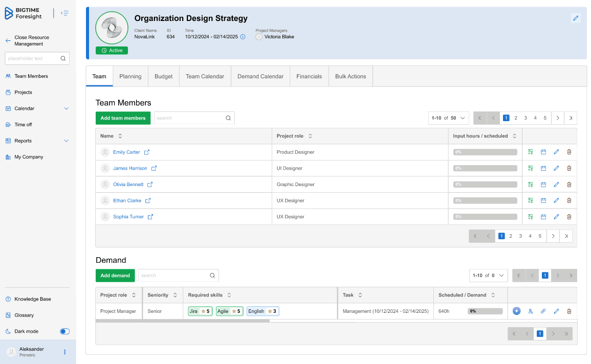
Task: Expand the Calendar sidebar menu
Action: tap(66, 108)
